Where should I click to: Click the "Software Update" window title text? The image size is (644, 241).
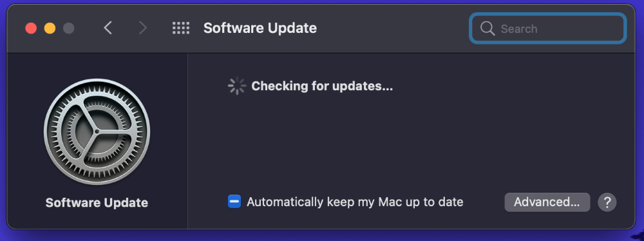260,28
